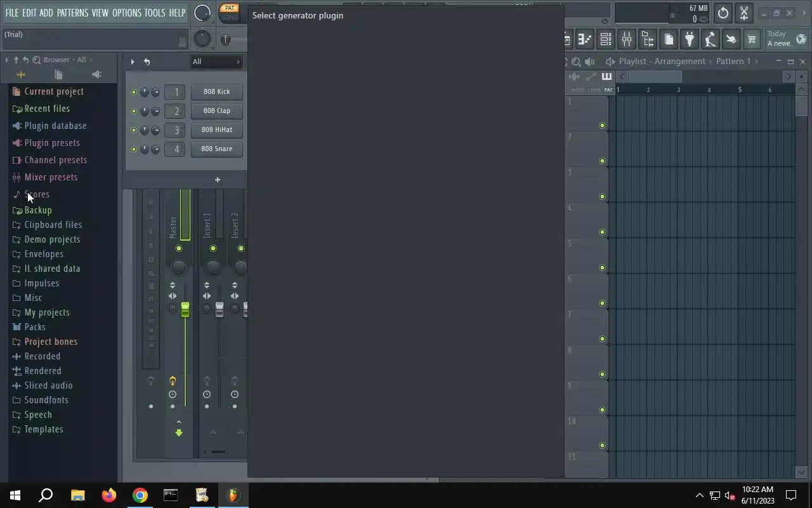Click the playlist piano keys PAT icon
The height and width of the screenshot is (508, 812).
(606, 77)
